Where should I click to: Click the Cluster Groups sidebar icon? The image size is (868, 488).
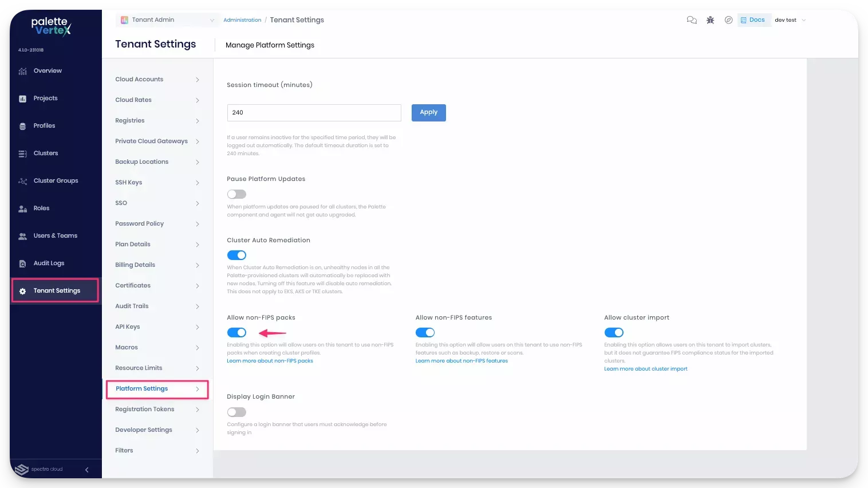(x=23, y=181)
